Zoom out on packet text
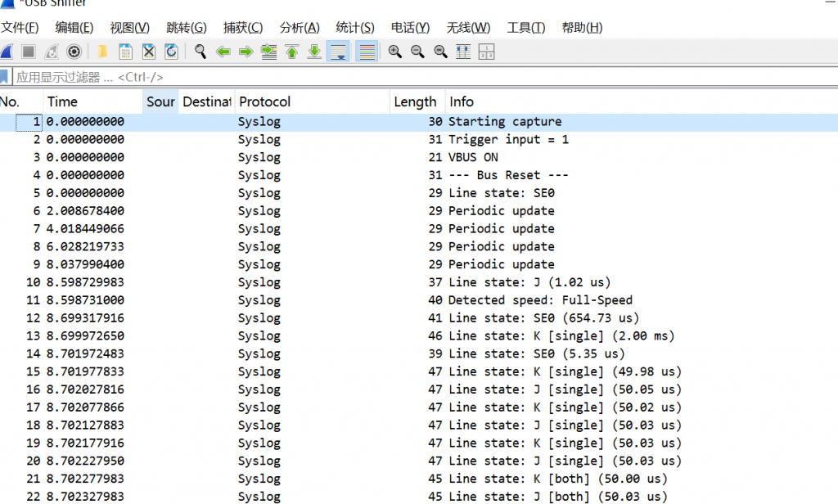This screenshot has width=838, height=504. [x=417, y=52]
